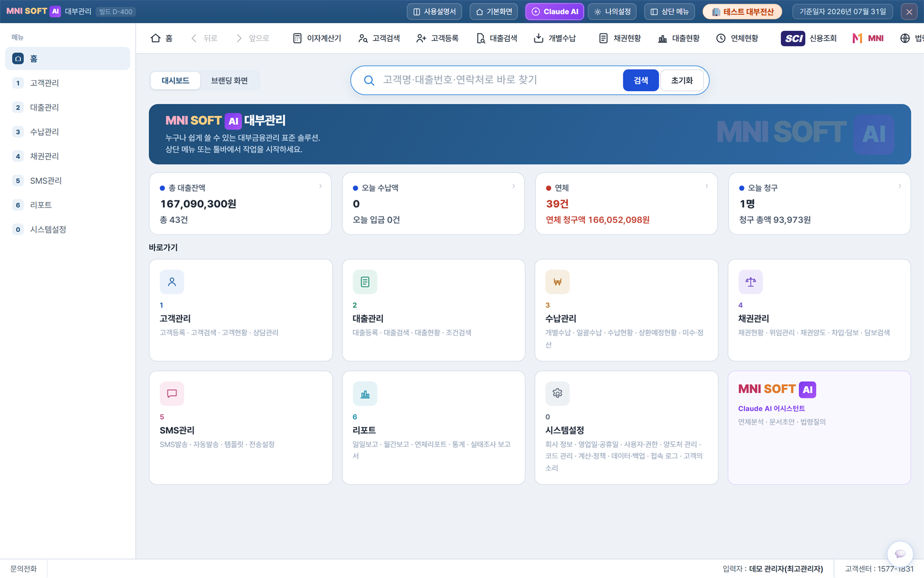Open 나의설정 personal settings
Viewport: 924px width, 578px height.
(612, 11)
